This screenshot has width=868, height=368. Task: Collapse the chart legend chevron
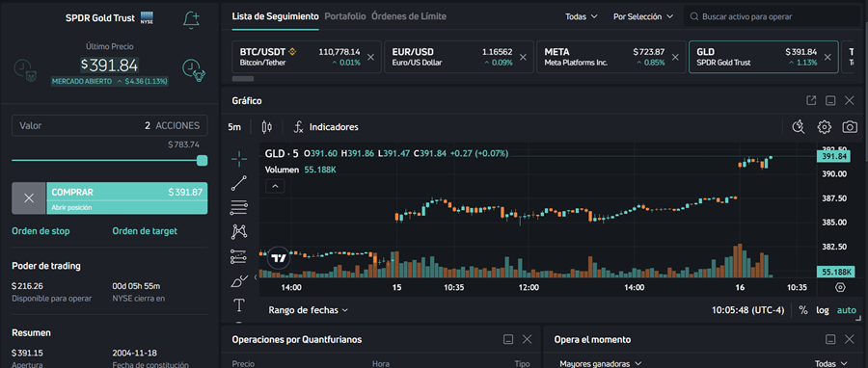click(275, 186)
